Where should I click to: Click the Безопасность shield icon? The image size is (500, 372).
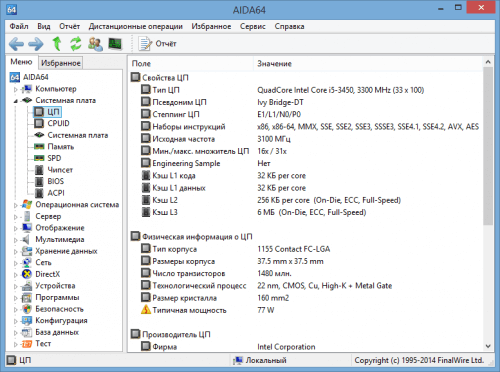tap(27, 309)
